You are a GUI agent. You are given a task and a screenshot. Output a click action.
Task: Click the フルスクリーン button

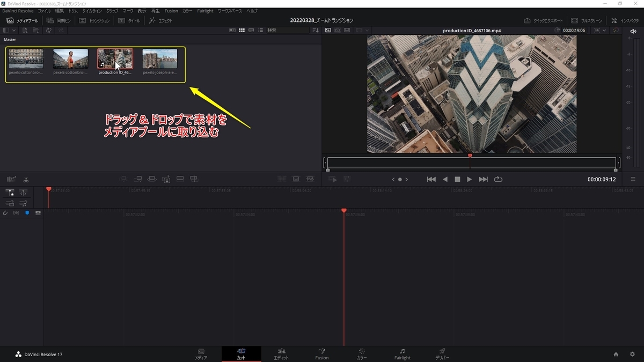coord(587,20)
